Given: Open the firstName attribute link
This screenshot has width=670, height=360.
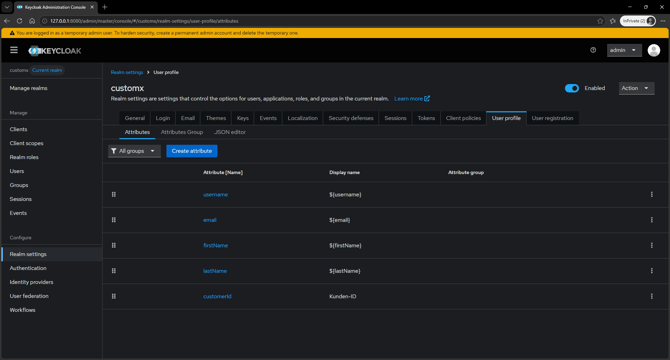Looking at the screenshot, I should [x=215, y=246].
